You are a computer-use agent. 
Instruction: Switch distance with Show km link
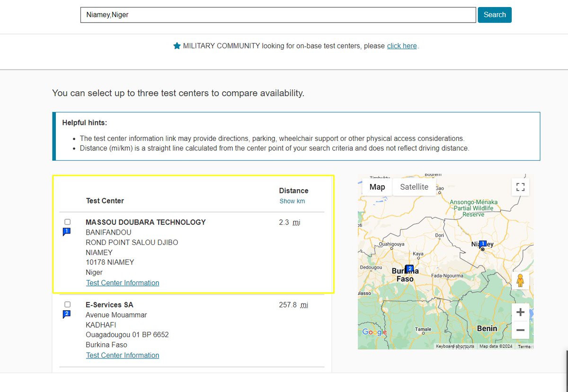point(292,201)
